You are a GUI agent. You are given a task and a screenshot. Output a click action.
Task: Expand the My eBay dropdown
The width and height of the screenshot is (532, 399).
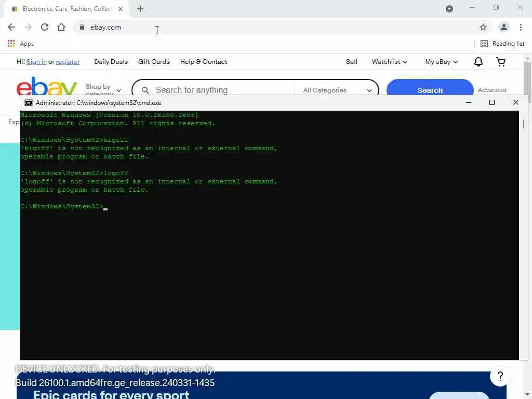pyautogui.click(x=442, y=62)
